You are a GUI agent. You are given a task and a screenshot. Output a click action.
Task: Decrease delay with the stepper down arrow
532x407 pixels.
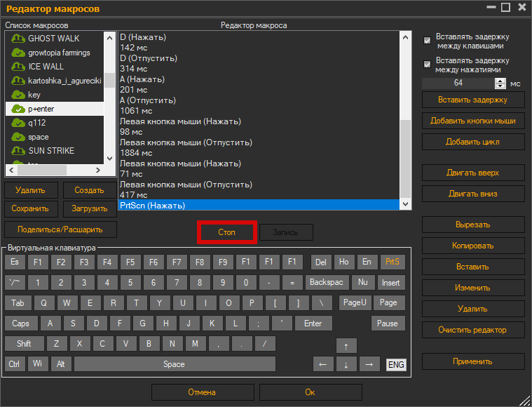tap(500, 86)
